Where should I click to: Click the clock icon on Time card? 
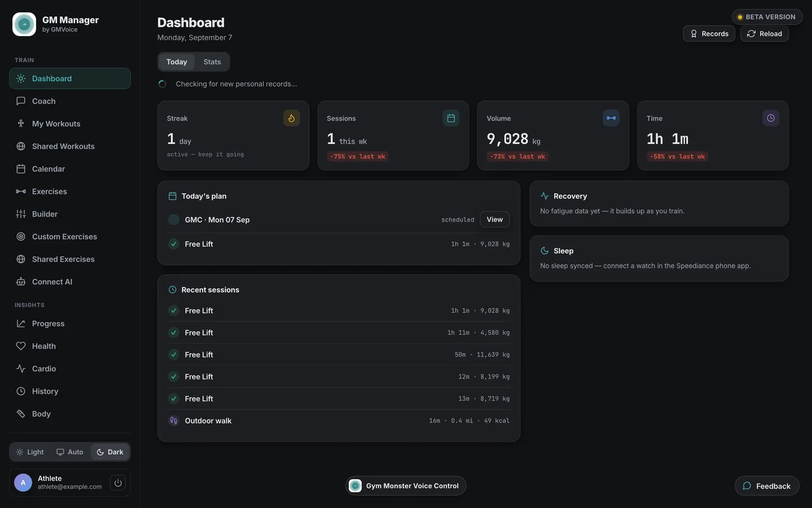[771, 118]
